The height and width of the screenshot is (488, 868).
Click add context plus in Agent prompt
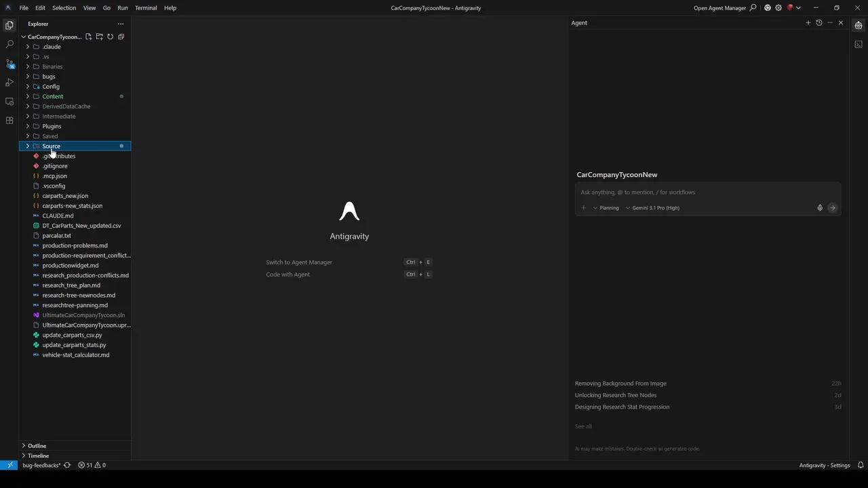[583, 208]
